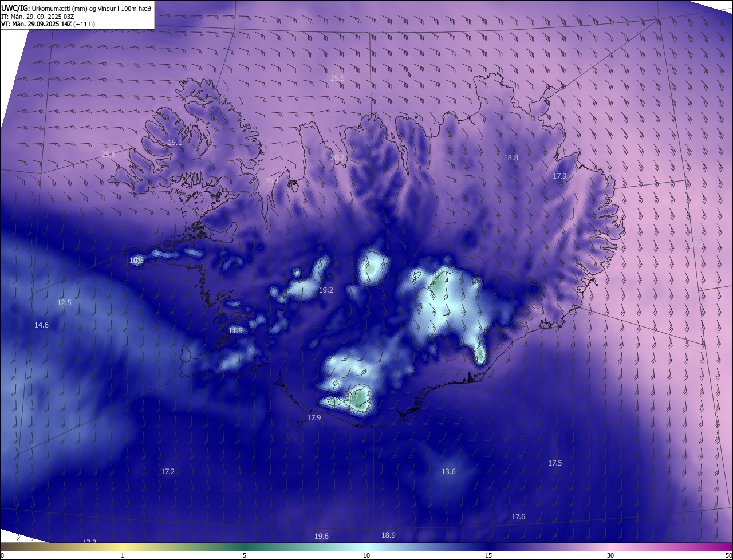Click the 0 tick label on the color scale
Viewport: 733px width, 560px height.
[x=2, y=555]
